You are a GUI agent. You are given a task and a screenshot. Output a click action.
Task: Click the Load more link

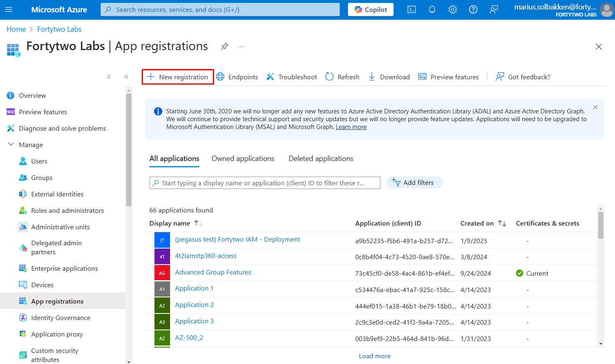(374, 356)
